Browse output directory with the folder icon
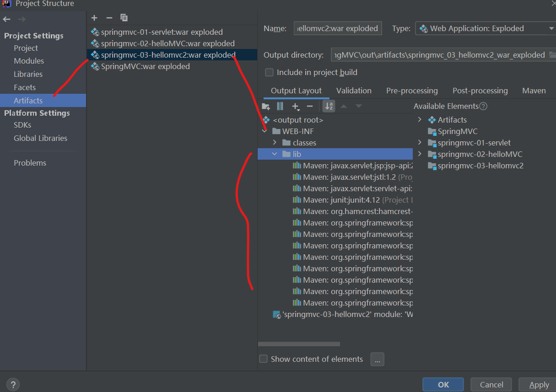556x392 pixels. [552, 55]
